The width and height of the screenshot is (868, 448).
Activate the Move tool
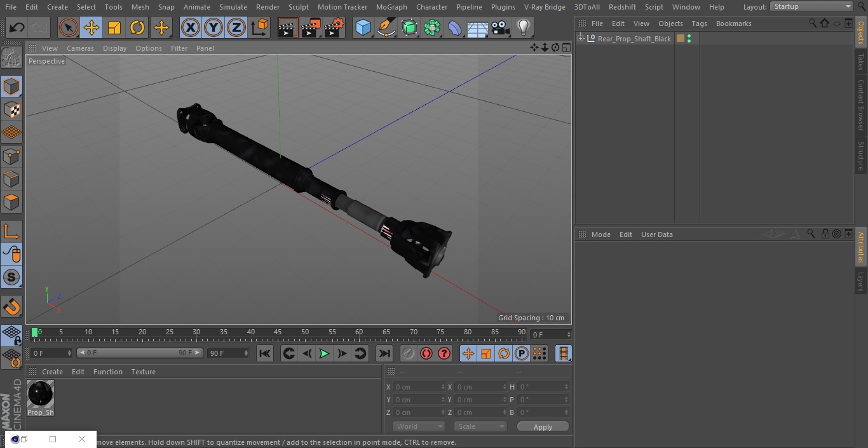coord(92,28)
